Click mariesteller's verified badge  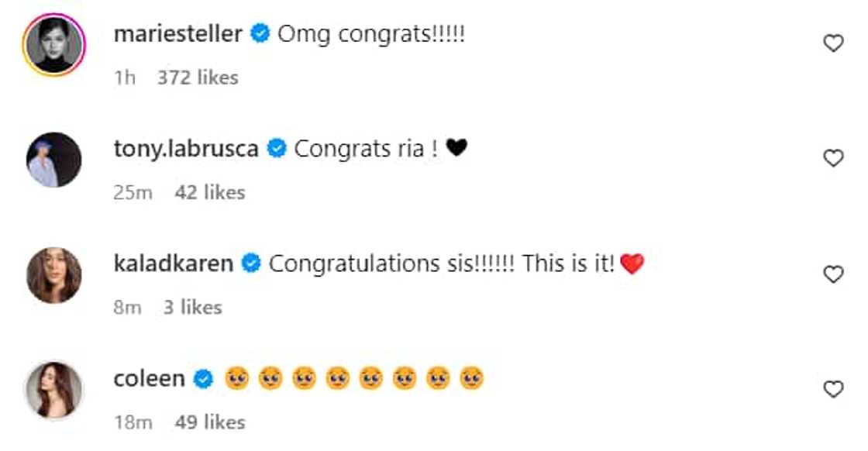pos(260,34)
